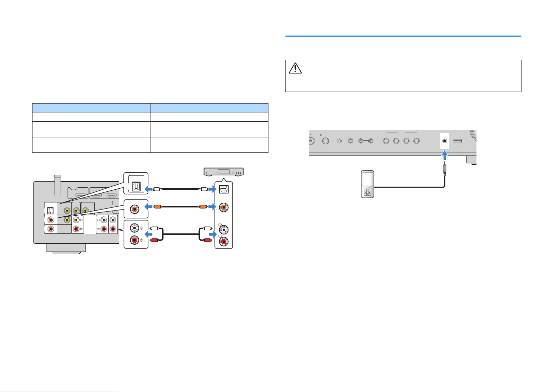Click the red RCA output on external device
The width and height of the screenshot is (554, 392).
click(x=224, y=242)
